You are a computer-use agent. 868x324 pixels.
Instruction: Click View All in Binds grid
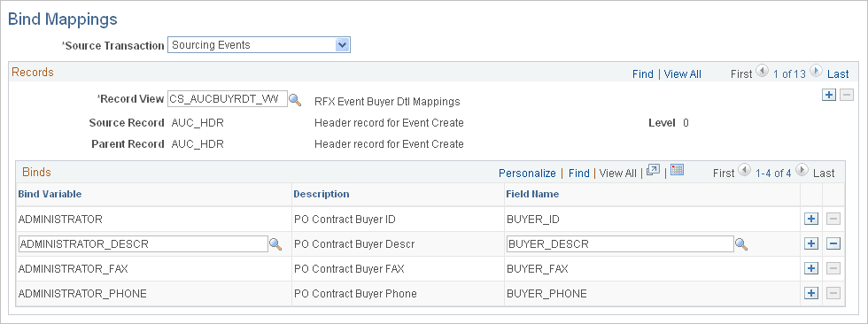tap(618, 173)
